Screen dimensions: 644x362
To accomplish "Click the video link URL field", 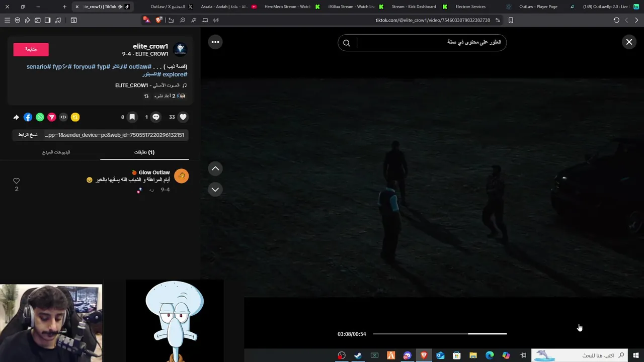I will pyautogui.click(x=114, y=135).
